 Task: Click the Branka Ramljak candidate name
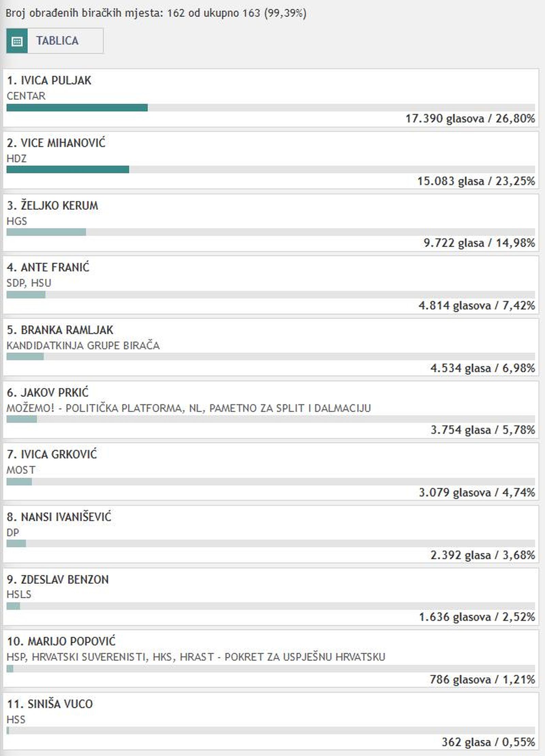pos(60,330)
